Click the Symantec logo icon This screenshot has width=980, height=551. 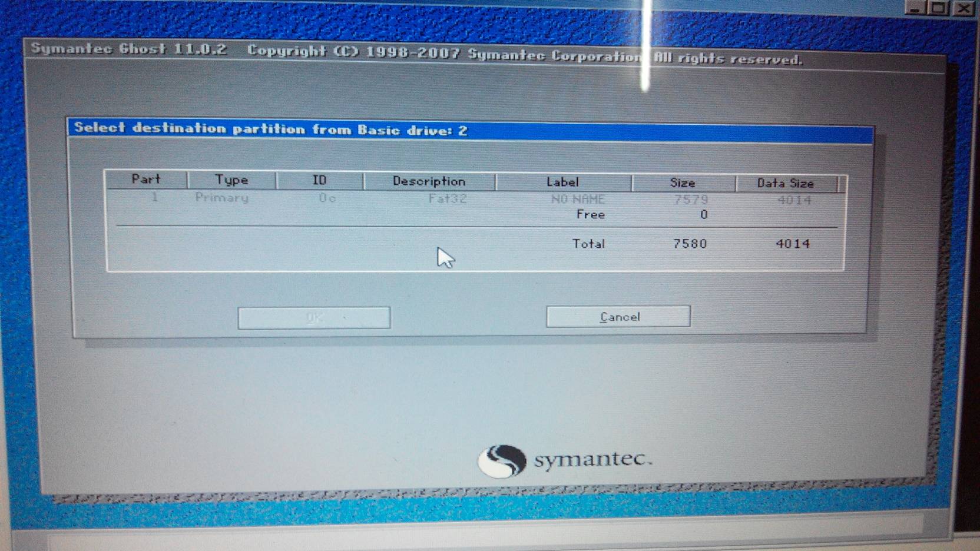[502, 460]
